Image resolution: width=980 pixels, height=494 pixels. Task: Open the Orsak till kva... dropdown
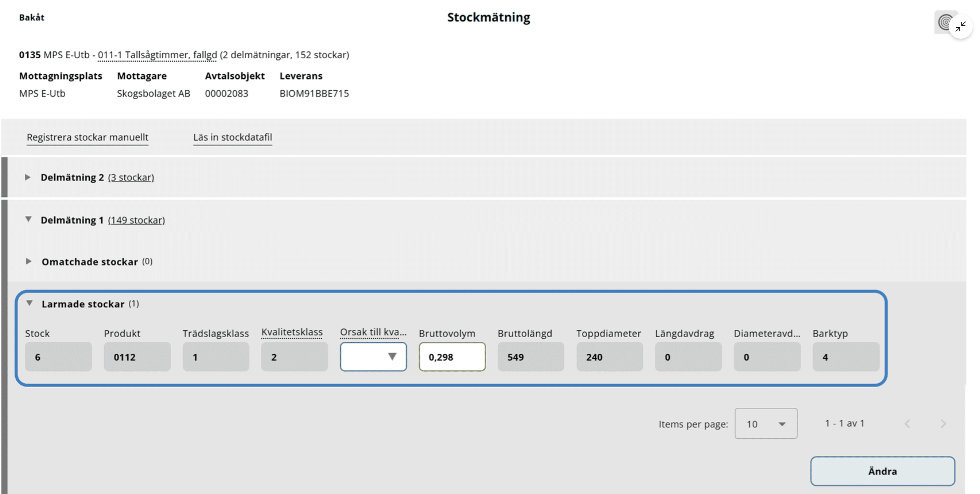point(373,357)
